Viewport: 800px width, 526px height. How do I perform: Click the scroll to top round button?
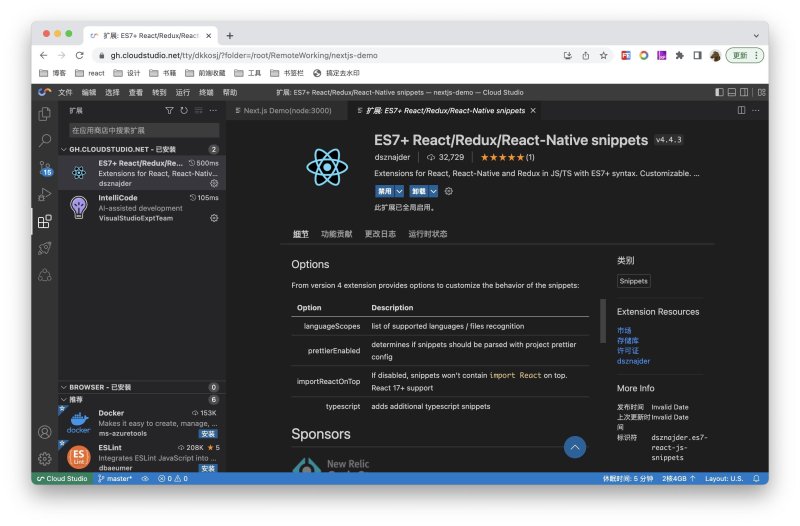click(575, 447)
